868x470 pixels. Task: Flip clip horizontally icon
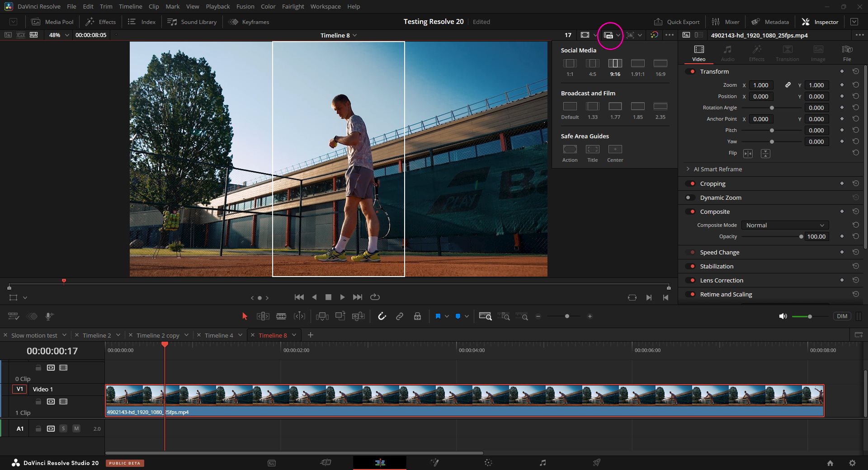[x=748, y=154]
